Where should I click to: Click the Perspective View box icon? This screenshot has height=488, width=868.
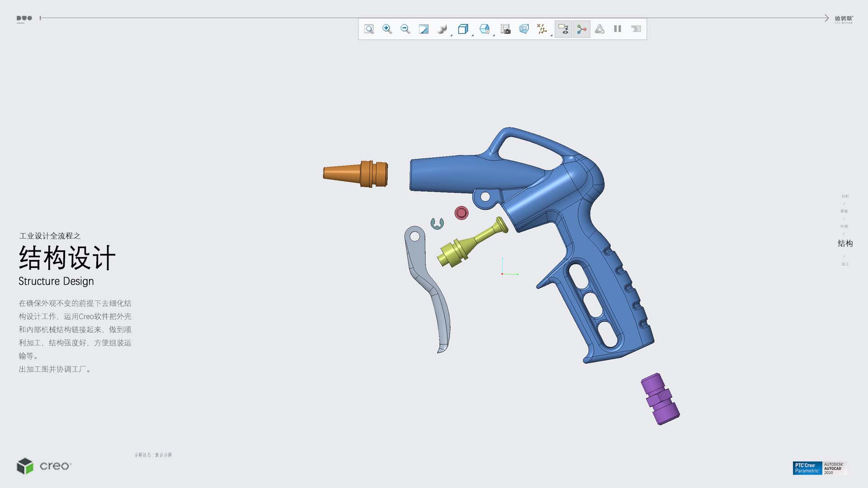524,29
